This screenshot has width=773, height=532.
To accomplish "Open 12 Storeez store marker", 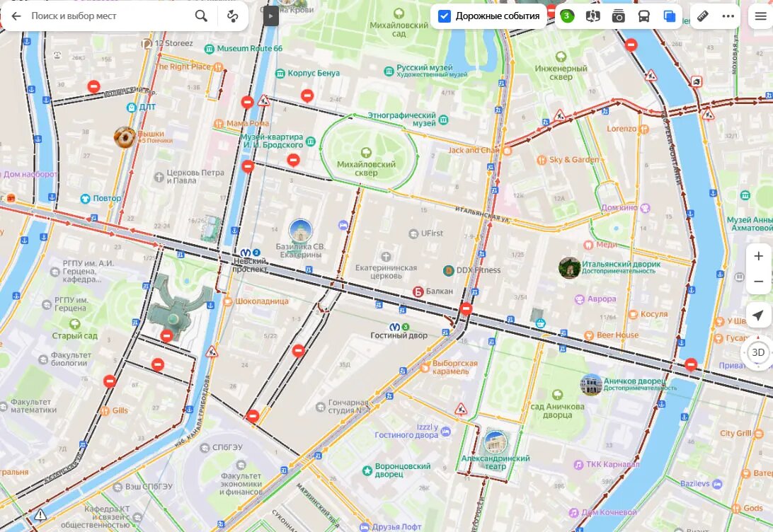I will [147, 44].
